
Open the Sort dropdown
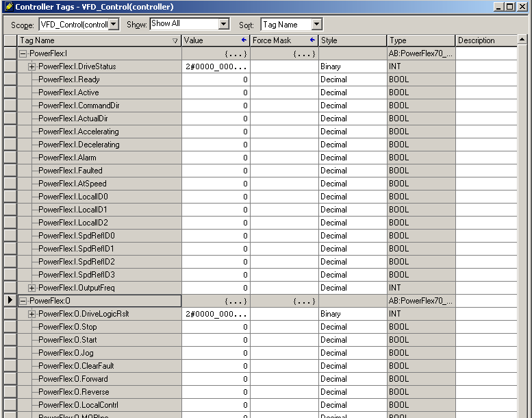[x=316, y=24]
